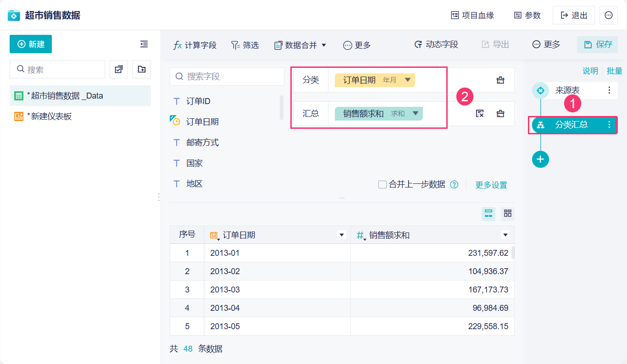Click the clear summary fields icon
The width and height of the screenshot is (627, 364).
pyautogui.click(x=480, y=114)
